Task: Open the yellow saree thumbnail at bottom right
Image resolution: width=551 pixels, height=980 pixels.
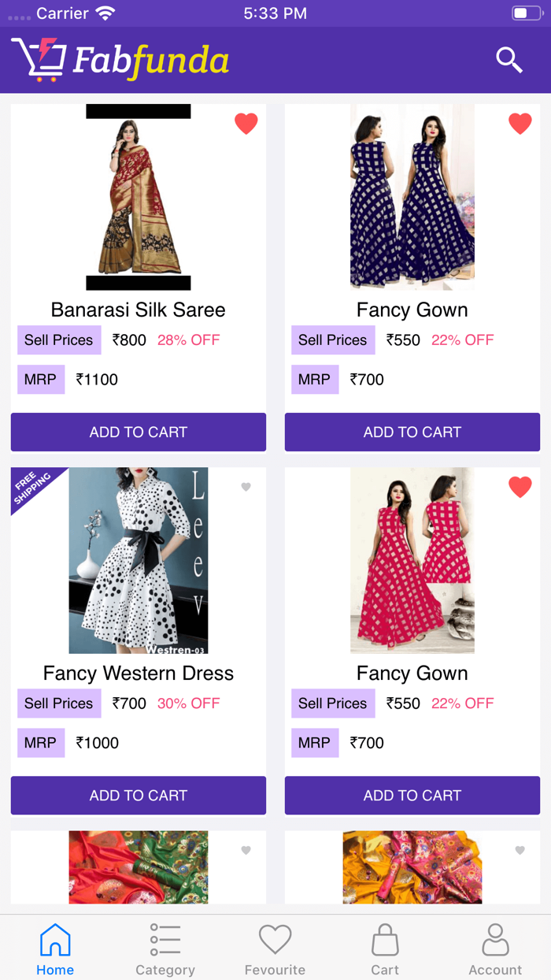Action: (x=412, y=867)
